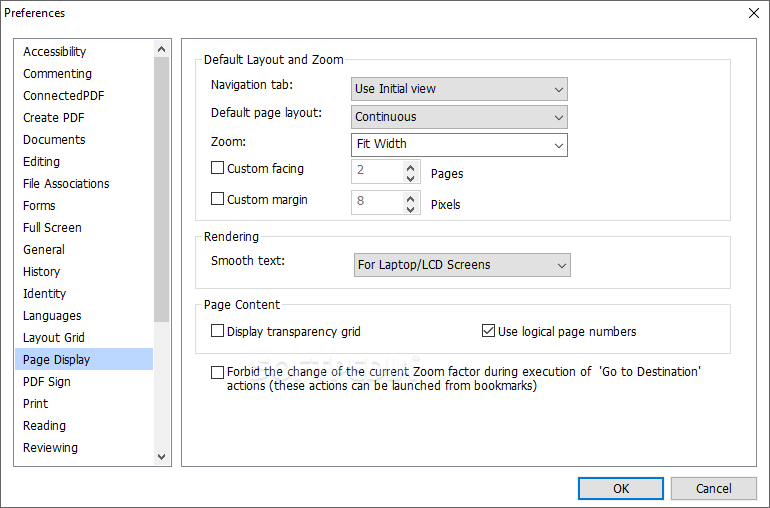Click the category list scroll up arrow

coord(162,49)
